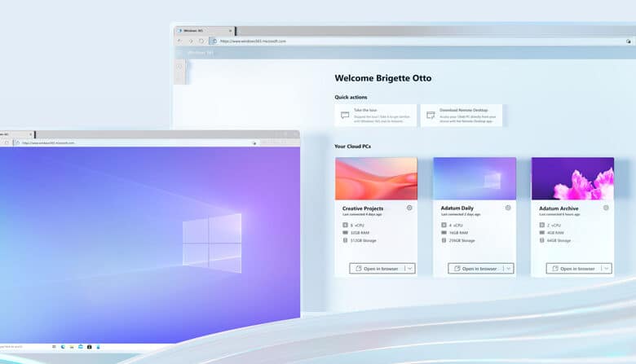636x364 pixels.
Task: Click the back arrow in Windows 365 browser
Action: 180,41
